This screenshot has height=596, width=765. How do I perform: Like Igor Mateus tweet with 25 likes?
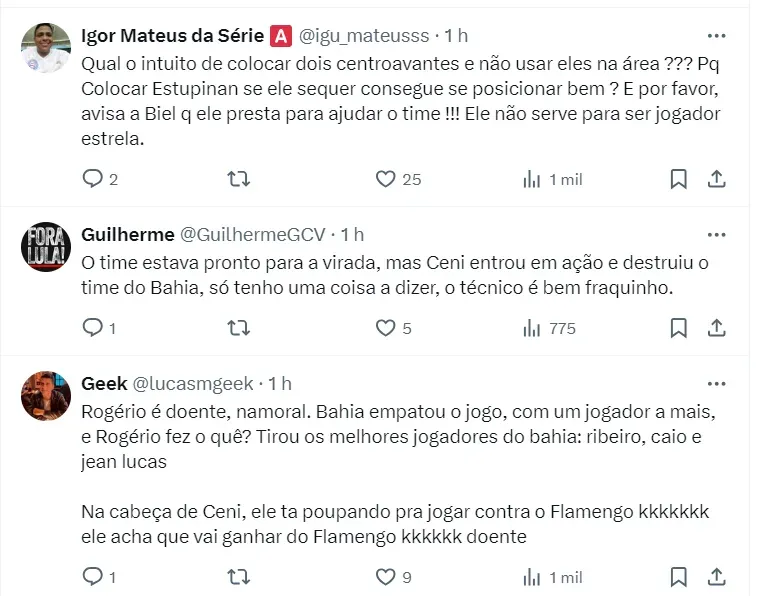point(386,179)
